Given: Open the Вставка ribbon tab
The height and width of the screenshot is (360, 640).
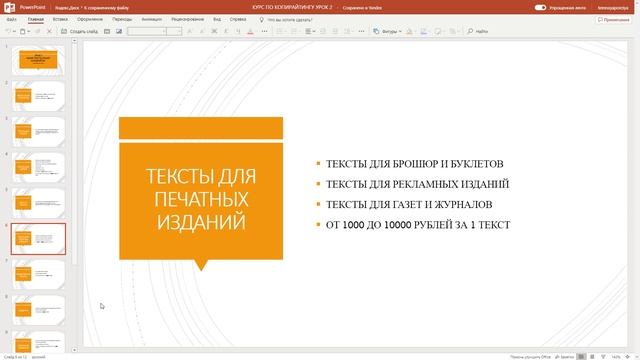Looking at the screenshot, I should pyautogui.click(x=60, y=19).
